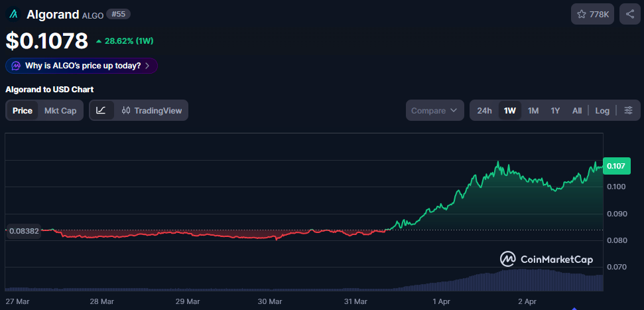Set chart range to All
This screenshot has height=310, width=644.
(577, 111)
